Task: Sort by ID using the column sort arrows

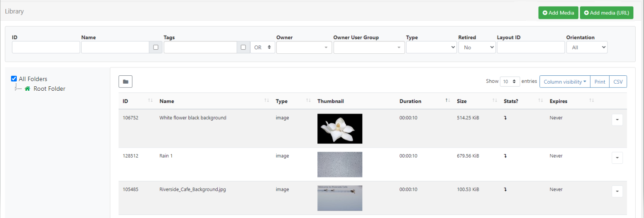Action: click(150, 101)
